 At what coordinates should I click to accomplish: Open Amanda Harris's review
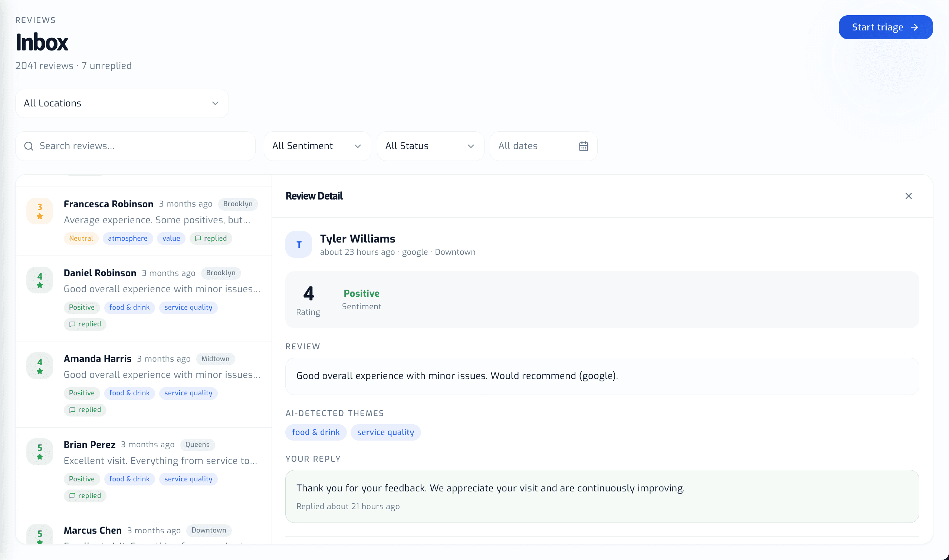pos(144,385)
